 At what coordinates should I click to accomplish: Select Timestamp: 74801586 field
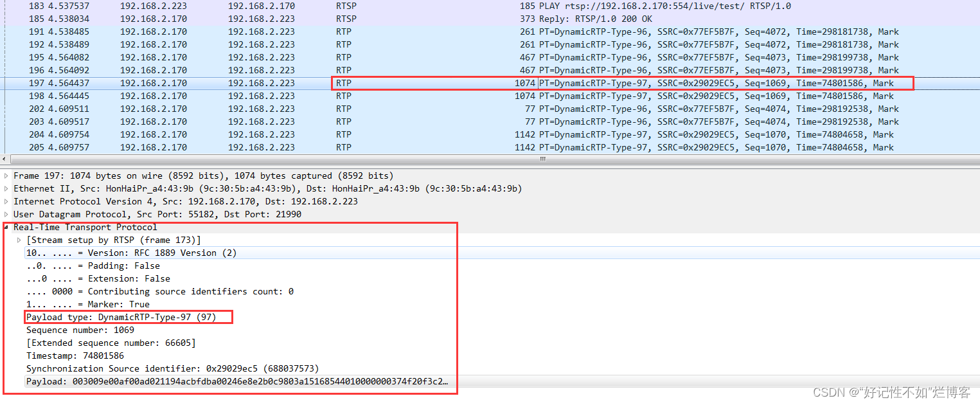(x=75, y=355)
